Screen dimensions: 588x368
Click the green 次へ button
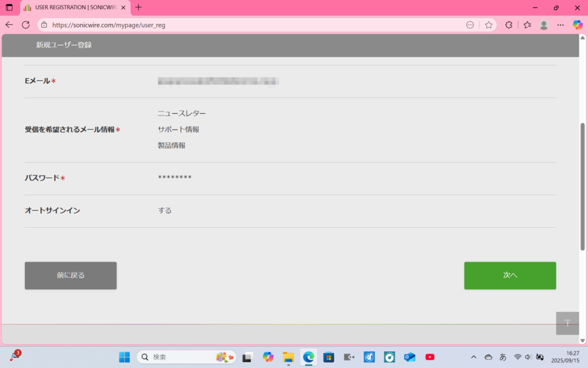pos(510,275)
